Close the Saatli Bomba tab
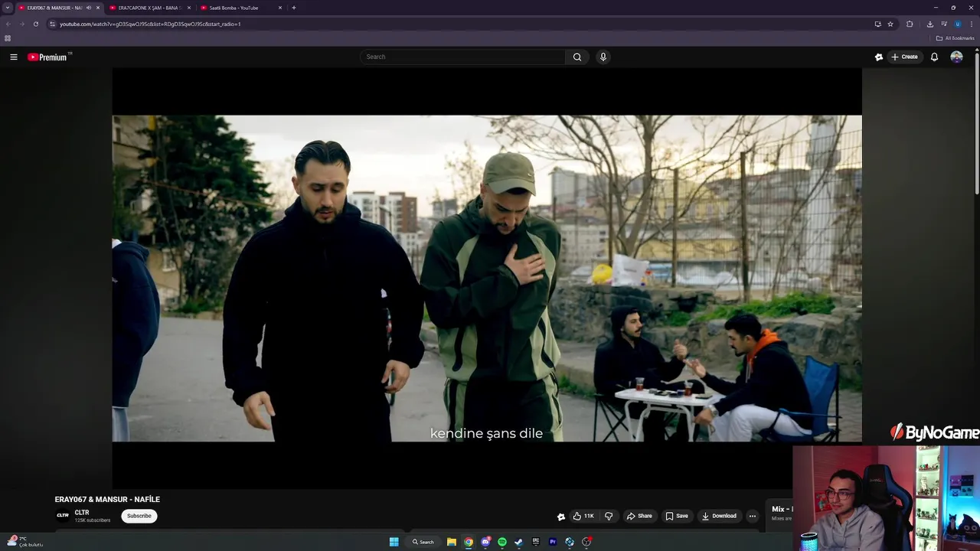The width and height of the screenshot is (980, 551). (x=280, y=8)
